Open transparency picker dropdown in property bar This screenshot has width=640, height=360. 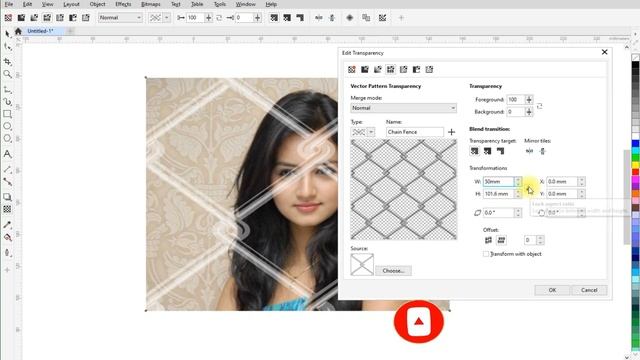[x=167, y=18]
